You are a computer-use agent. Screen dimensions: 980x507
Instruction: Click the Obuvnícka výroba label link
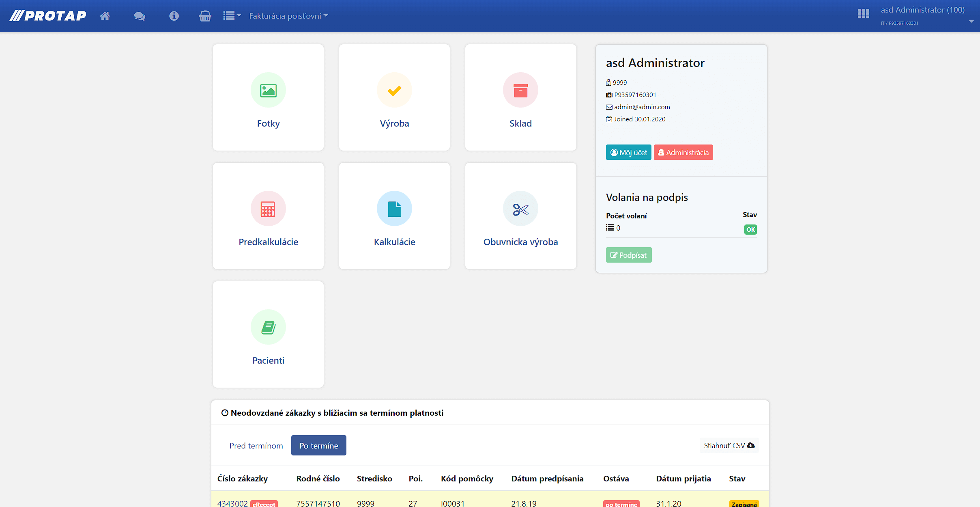click(520, 242)
